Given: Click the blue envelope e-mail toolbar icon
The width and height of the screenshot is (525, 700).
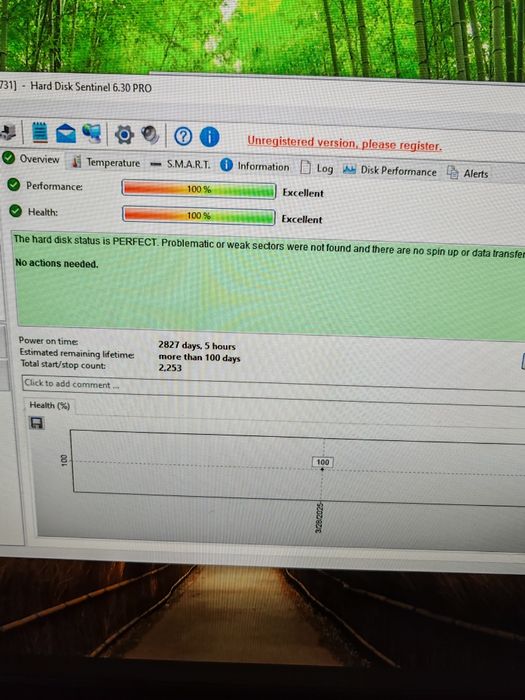Looking at the screenshot, I should pyautogui.click(x=66, y=133).
